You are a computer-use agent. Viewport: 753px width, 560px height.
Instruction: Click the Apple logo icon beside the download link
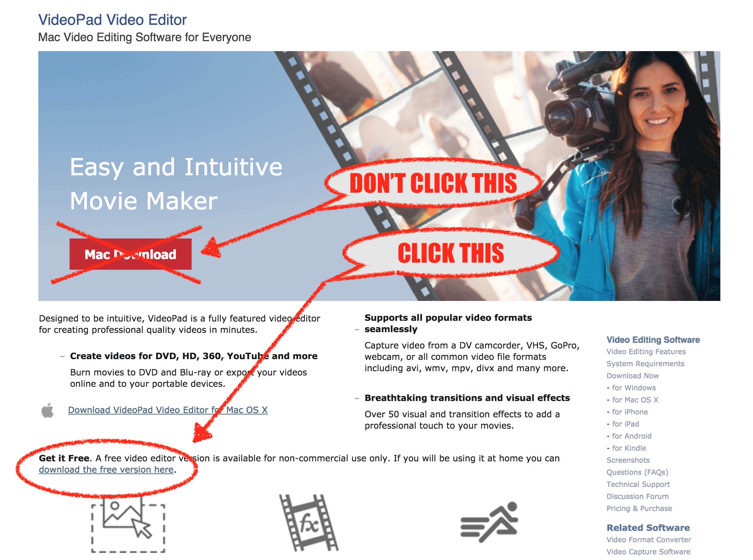[x=48, y=410]
